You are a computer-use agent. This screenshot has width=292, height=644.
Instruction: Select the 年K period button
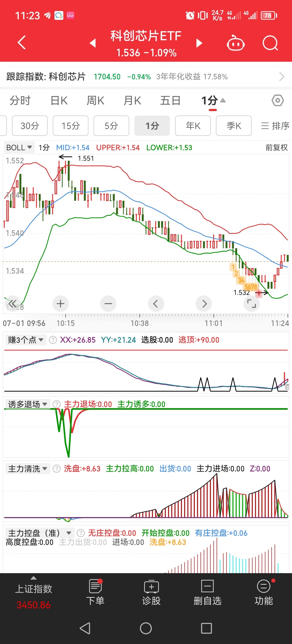tap(193, 126)
